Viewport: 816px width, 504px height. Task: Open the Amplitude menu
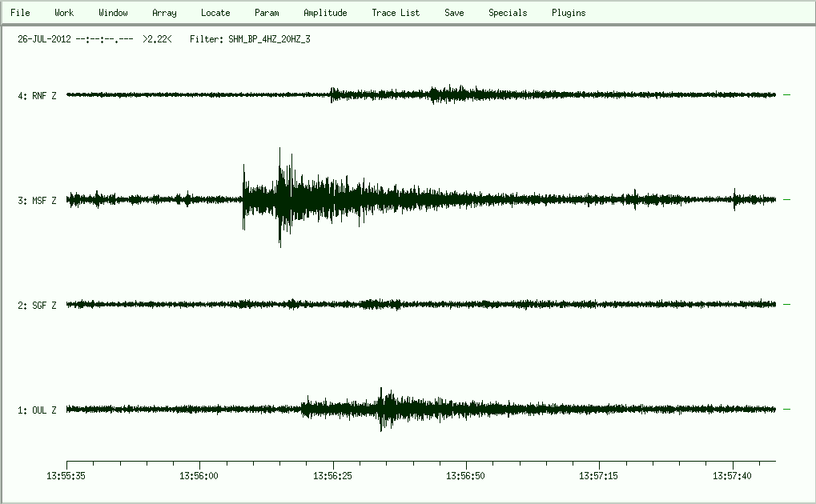pyautogui.click(x=325, y=13)
